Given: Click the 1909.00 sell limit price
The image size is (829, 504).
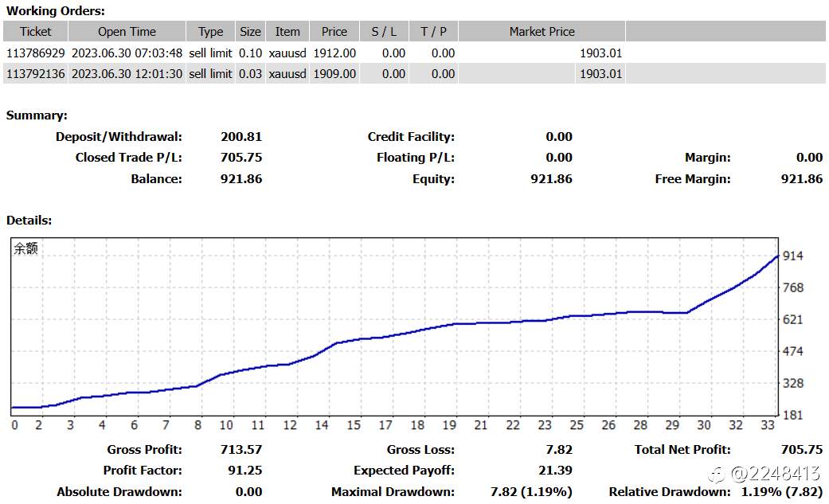Looking at the screenshot, I should (x=334, y=74).
